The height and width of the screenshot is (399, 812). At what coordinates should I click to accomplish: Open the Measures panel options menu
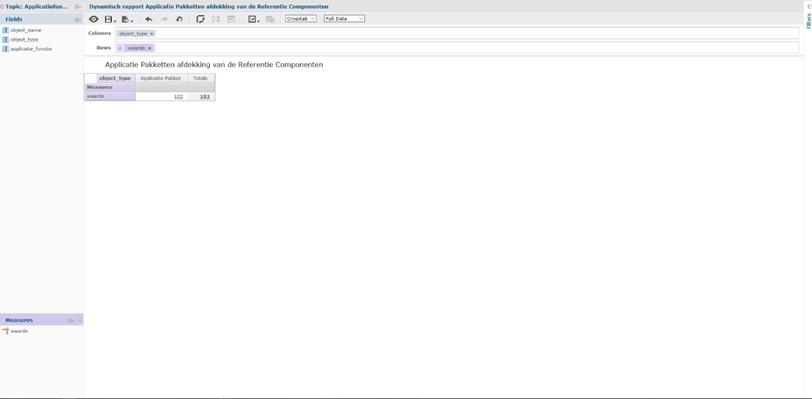pos(71,321)
